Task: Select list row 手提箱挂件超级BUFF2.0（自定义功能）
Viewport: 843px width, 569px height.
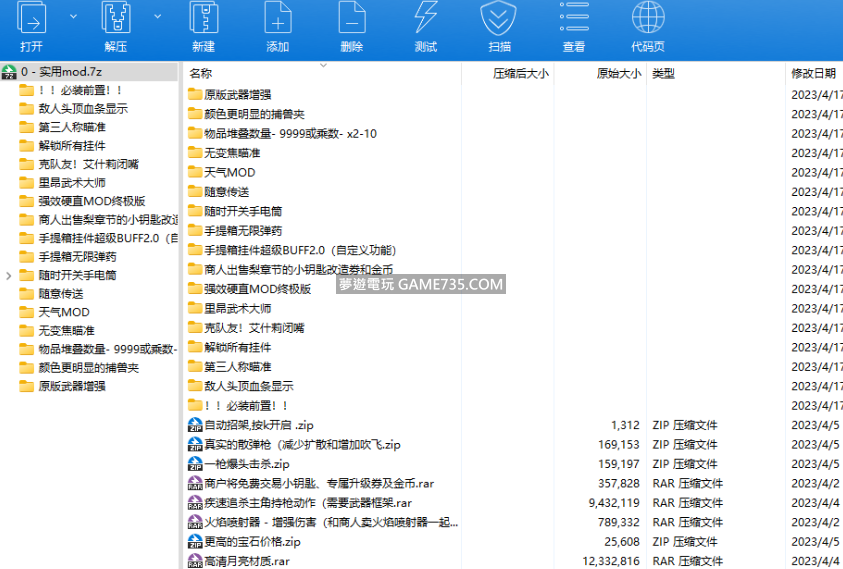Action: click(513, 250)
